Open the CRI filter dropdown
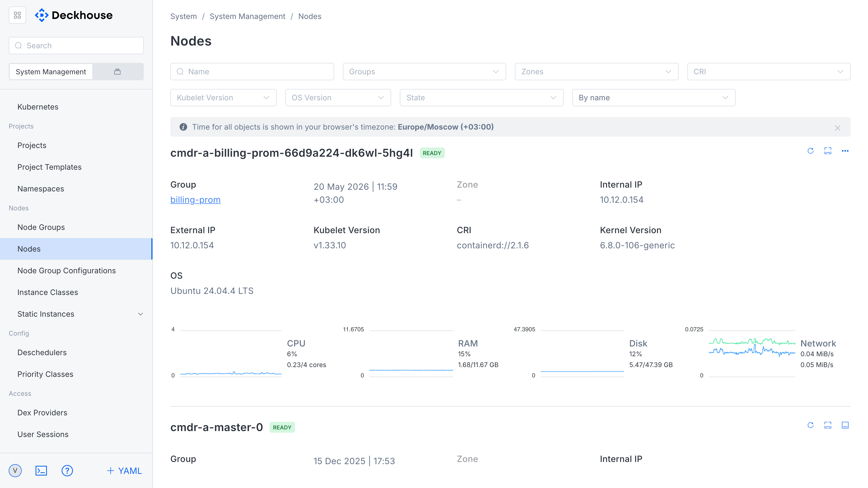The width and height of the screenshot is (868, 488). [769, 71]
